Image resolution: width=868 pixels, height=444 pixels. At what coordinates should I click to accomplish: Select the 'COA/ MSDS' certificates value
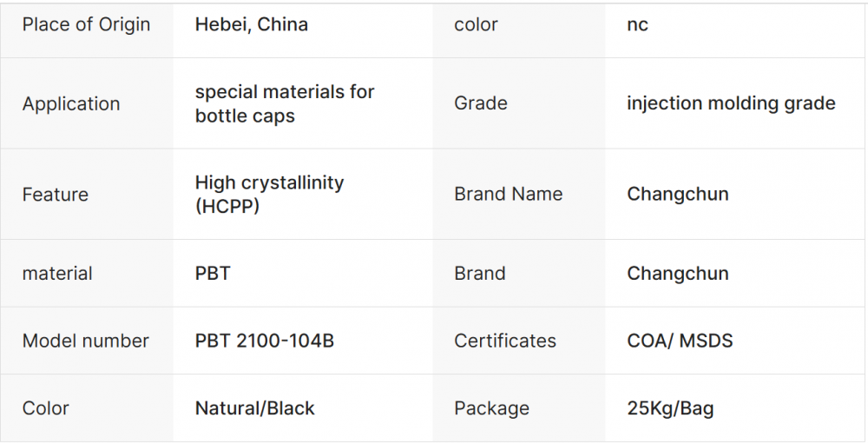coord(680,341)
